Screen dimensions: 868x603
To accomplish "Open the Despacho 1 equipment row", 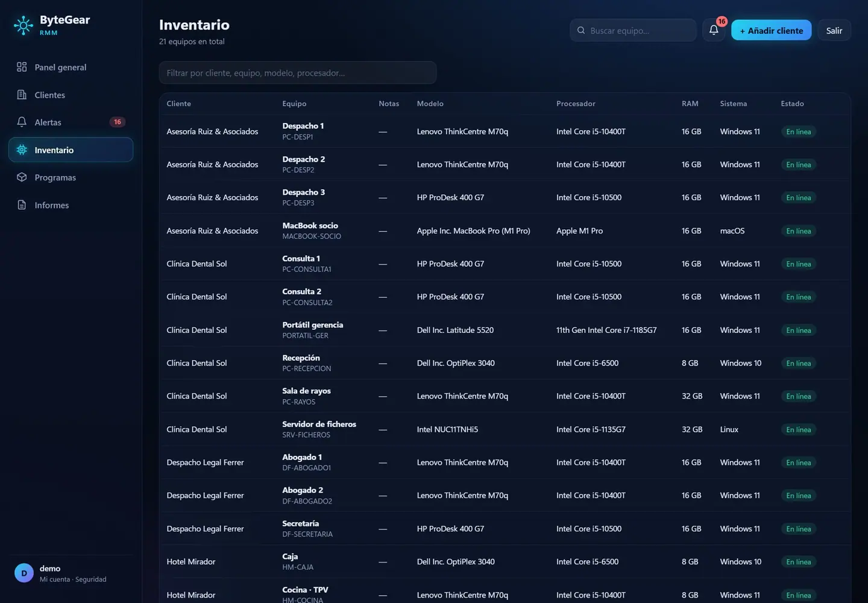I will (x=505, y=131).
